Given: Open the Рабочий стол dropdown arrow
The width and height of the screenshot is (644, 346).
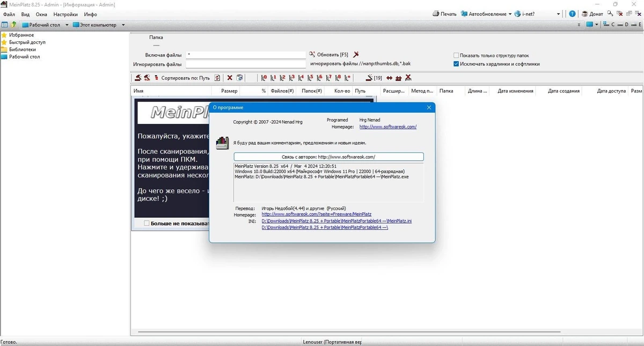Looking at the screenshot, I should pos(67,25).
